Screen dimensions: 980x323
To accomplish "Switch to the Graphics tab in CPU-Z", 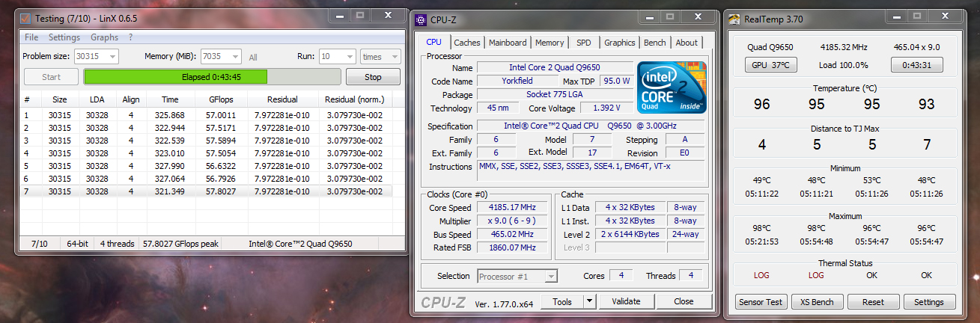I will click(x=620, y=43).
